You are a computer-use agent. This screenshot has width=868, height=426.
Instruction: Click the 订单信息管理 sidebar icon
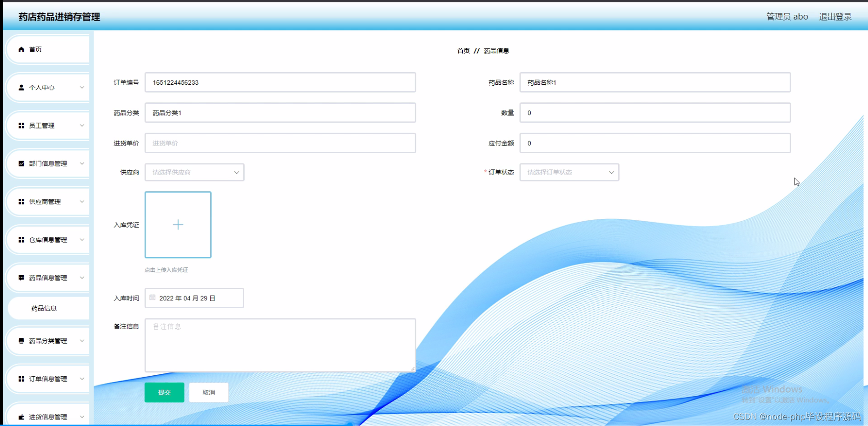point(20,379)
